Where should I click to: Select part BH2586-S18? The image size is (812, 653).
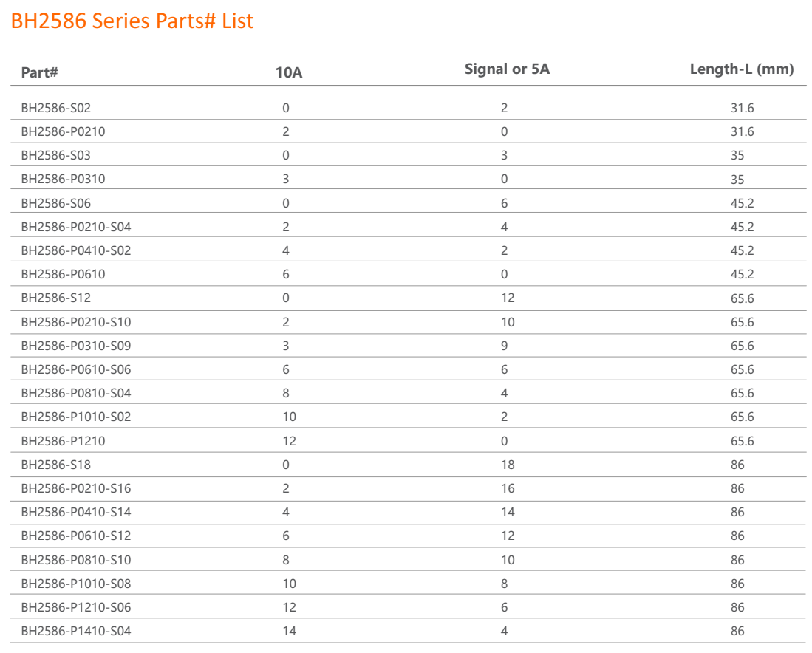[56, 465]
